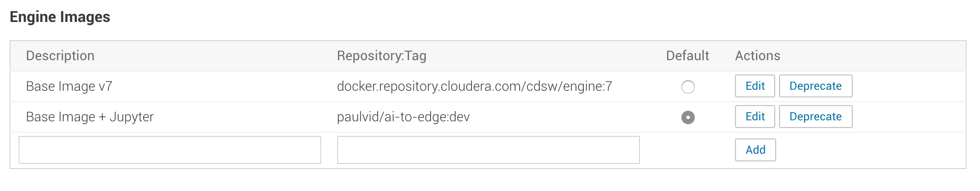Click the Engine Images section heading
The width and height of the screenshot is (980, 191).
pos(60,17)
